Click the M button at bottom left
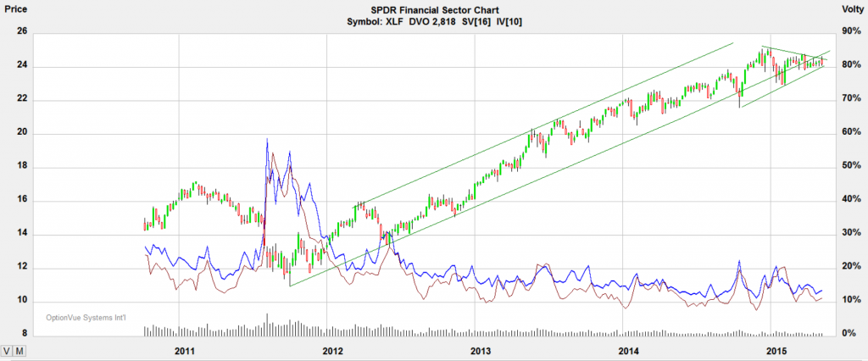 pos(19,351)
